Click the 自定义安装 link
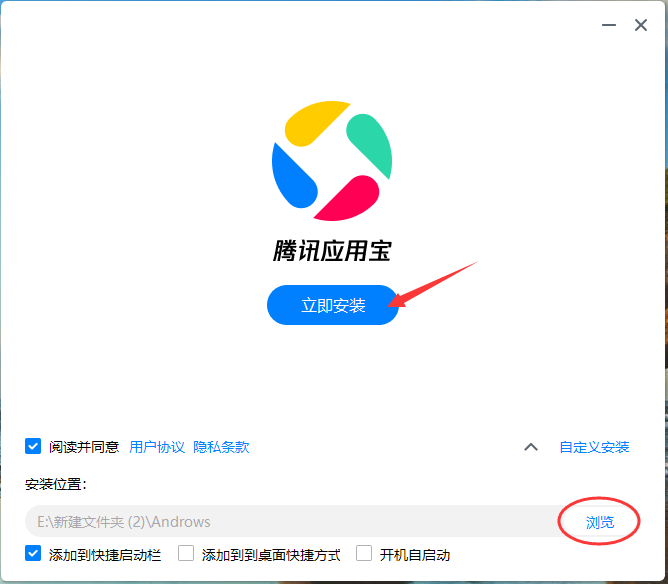Screen dimensions: 668x584 click(x=594, y=447)
